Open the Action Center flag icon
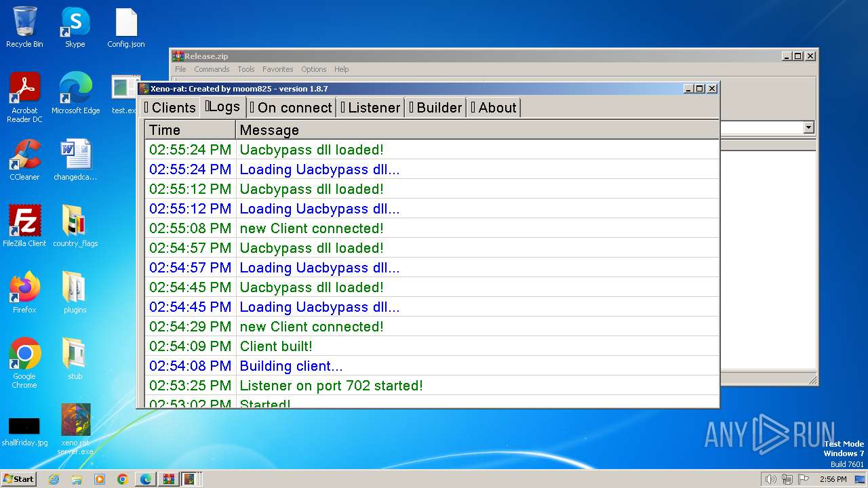The height and width of the screenshot is (488, 868). pyautogui.click(x=804, y=479)
